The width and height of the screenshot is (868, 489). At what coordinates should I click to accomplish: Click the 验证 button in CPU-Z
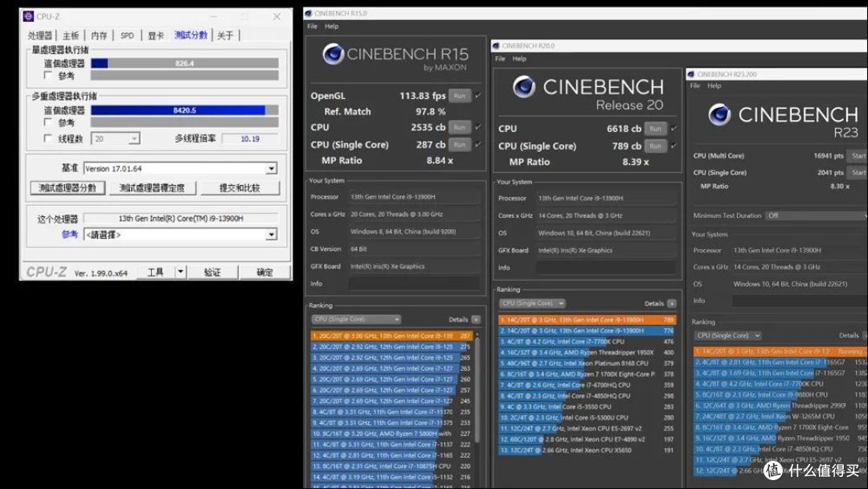pyautogui.click(x=212, y=272)
